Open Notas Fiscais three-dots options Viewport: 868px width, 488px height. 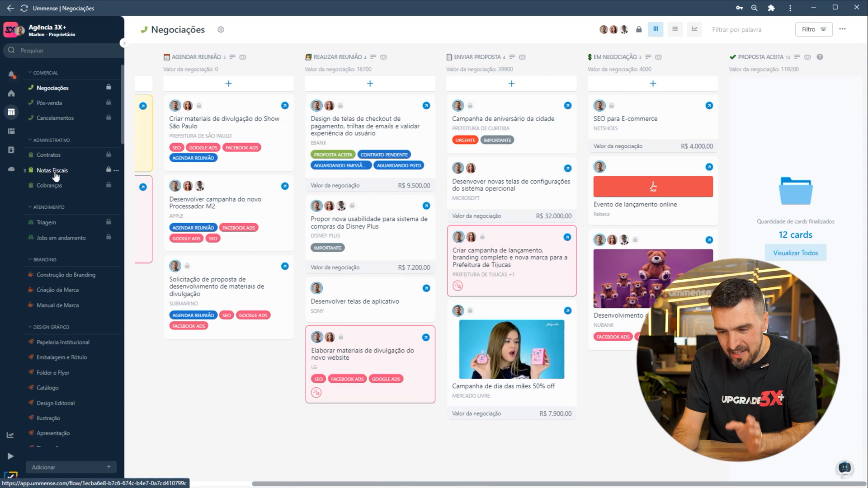[116, 170]
